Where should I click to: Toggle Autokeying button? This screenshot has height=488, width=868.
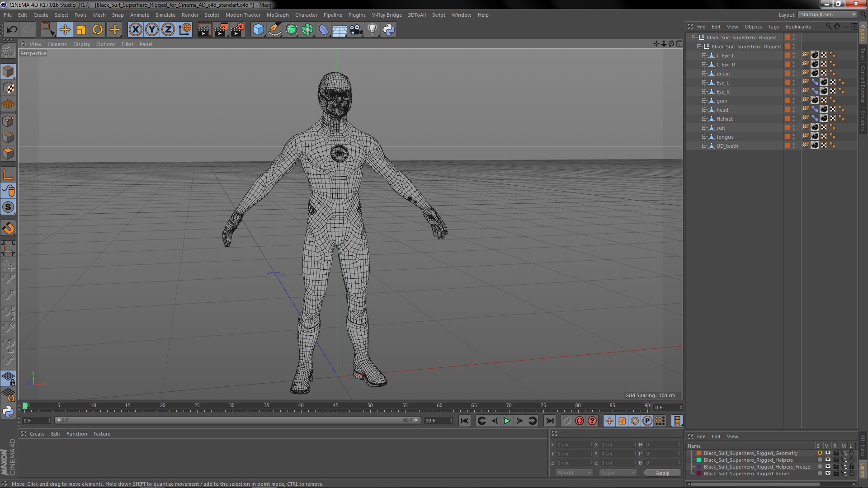click(x=579, y=421)
